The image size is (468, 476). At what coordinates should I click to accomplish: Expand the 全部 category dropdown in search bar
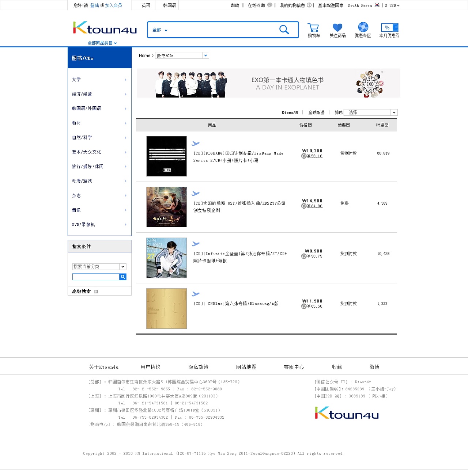click(159, 30)
